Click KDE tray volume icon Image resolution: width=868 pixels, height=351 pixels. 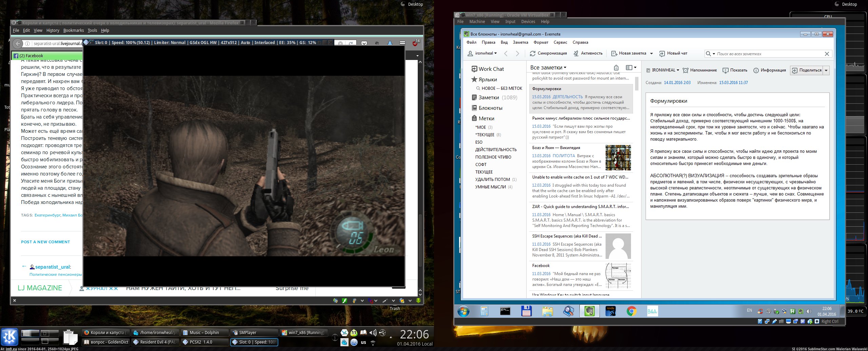pos(373,333)
